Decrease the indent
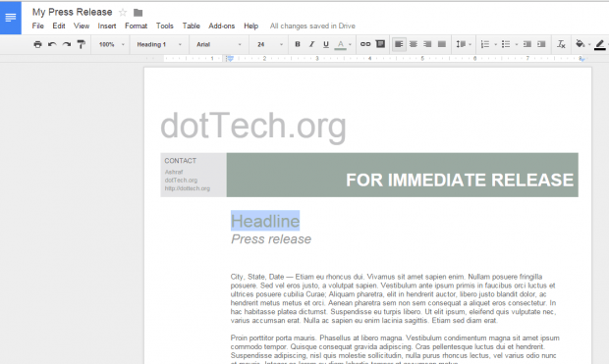This screenshot has width=609, height=364. (527, 44)
